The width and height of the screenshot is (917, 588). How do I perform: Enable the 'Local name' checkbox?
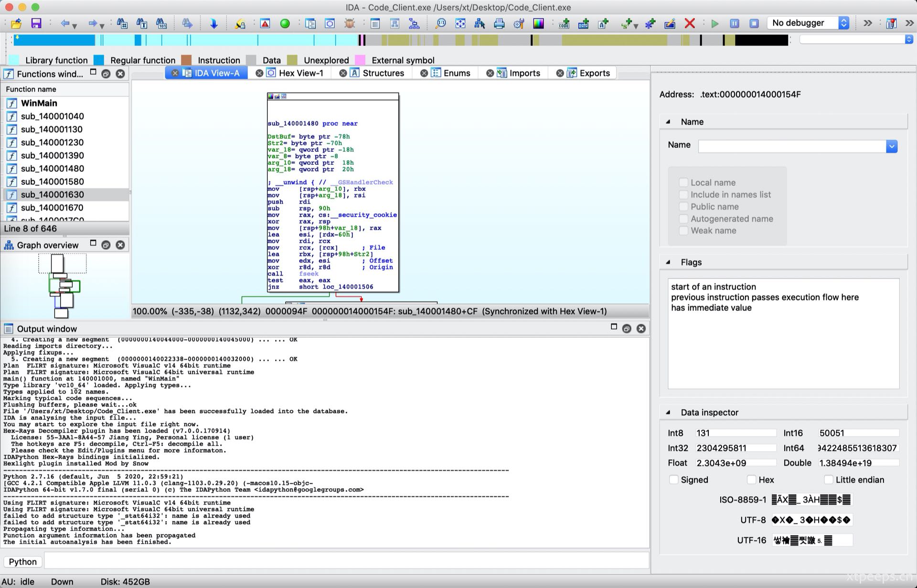pyautogui.click(x=683, y=182)
